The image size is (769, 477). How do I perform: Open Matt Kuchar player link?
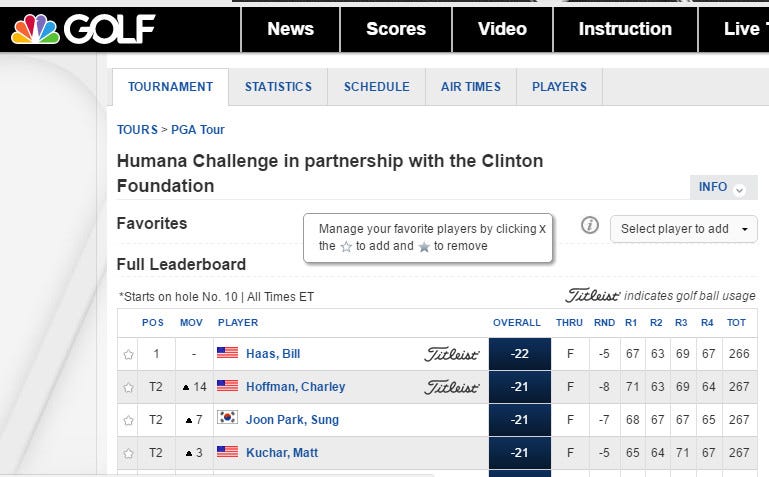click(282, 452)
